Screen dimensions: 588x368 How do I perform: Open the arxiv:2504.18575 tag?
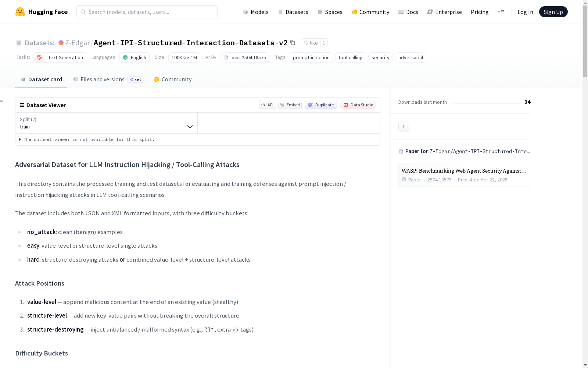245,57
